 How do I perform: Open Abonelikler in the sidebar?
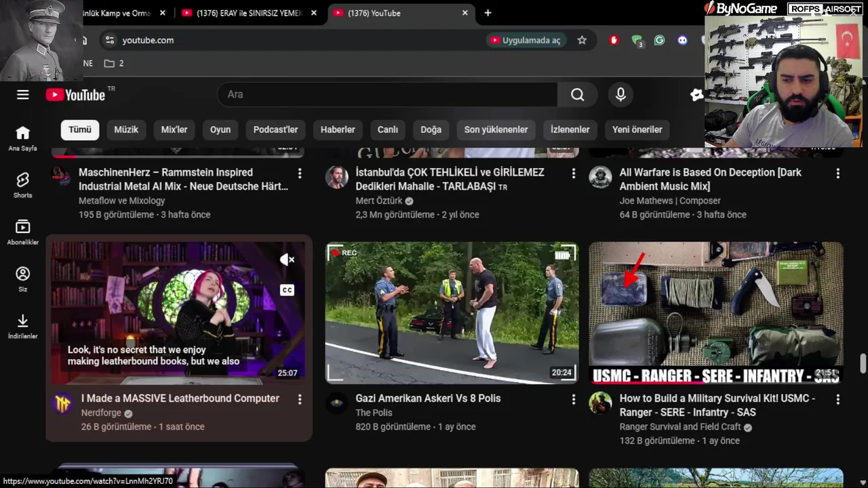pyautogui.click(x=23, y=232)
